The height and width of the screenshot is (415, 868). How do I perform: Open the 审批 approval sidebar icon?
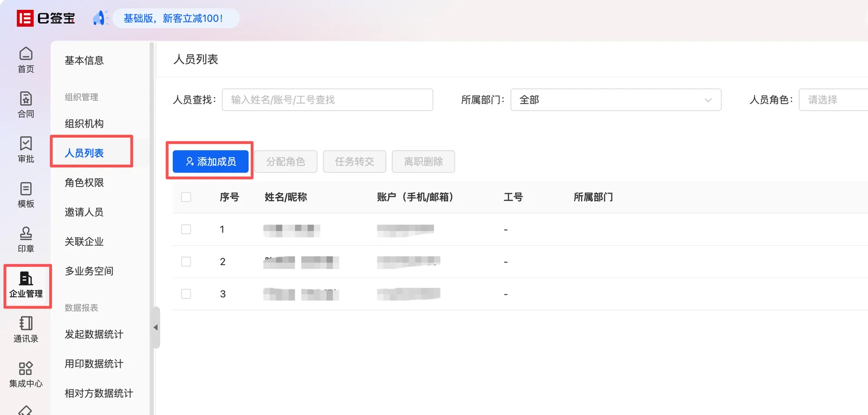[25, 150]
